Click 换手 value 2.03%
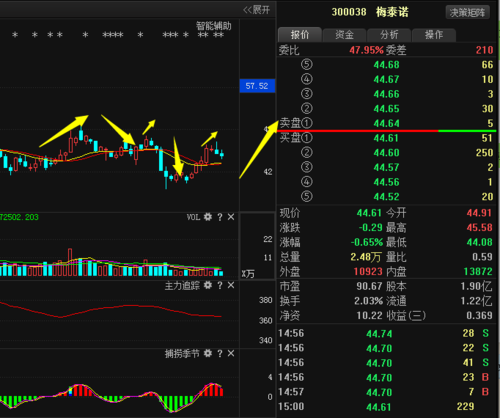Screen dimensions: 500x418 tap(368, 301)
